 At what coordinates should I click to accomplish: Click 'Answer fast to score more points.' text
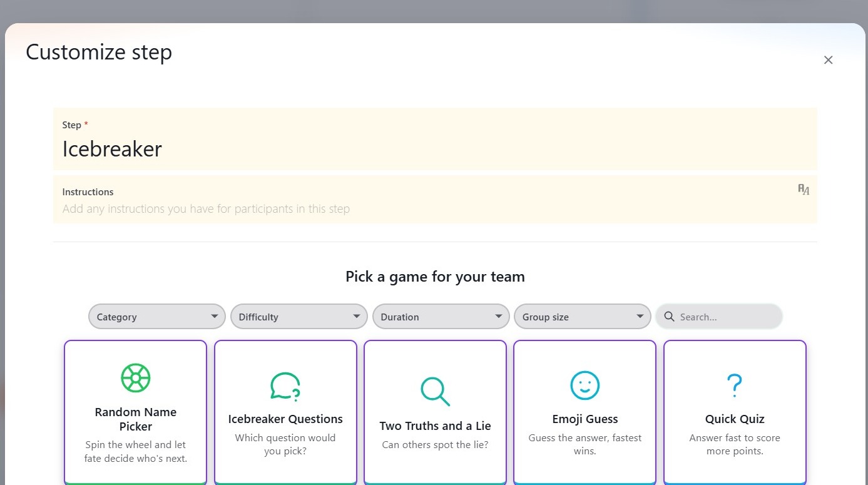[735, 444]
